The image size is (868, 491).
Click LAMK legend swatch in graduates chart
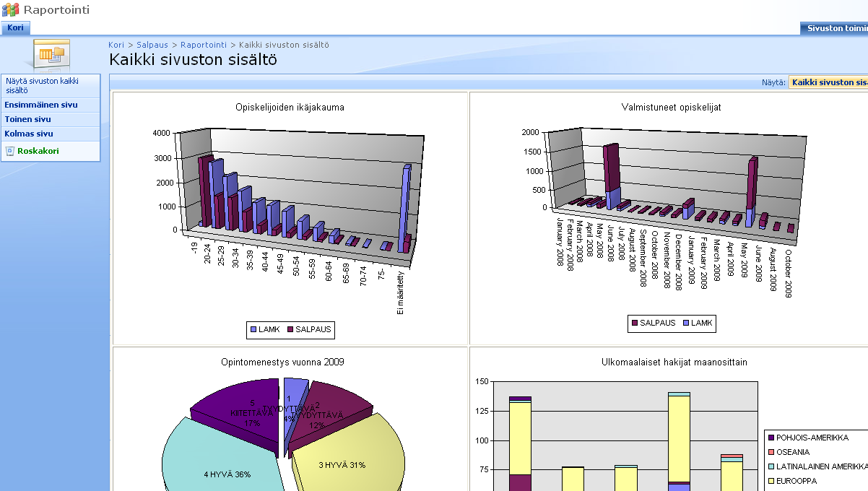(x=685, y=323)
